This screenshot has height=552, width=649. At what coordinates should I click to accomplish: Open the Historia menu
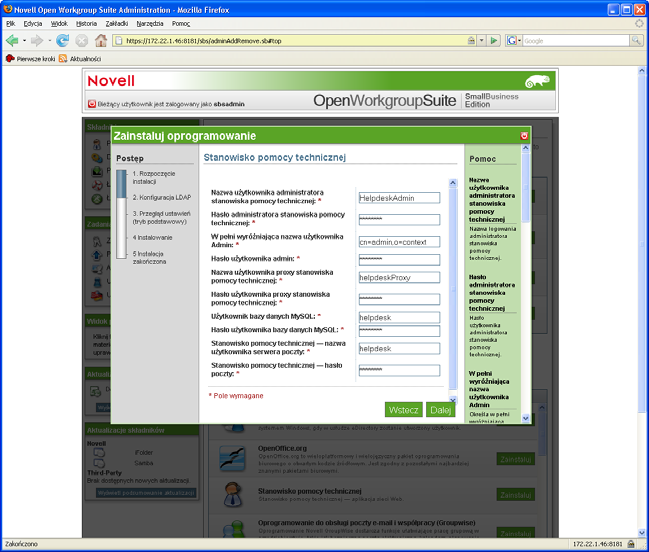click(87, 24)
